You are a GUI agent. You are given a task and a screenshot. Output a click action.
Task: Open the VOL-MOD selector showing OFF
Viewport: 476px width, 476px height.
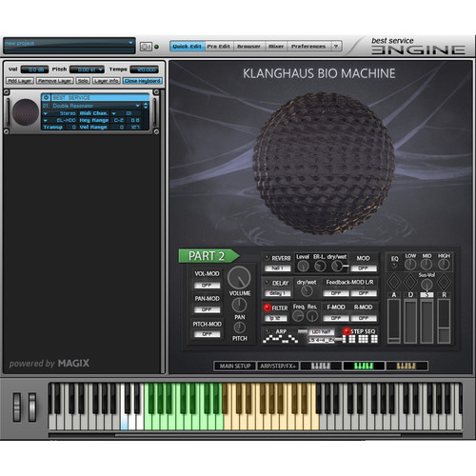click(x=207, y=286)
